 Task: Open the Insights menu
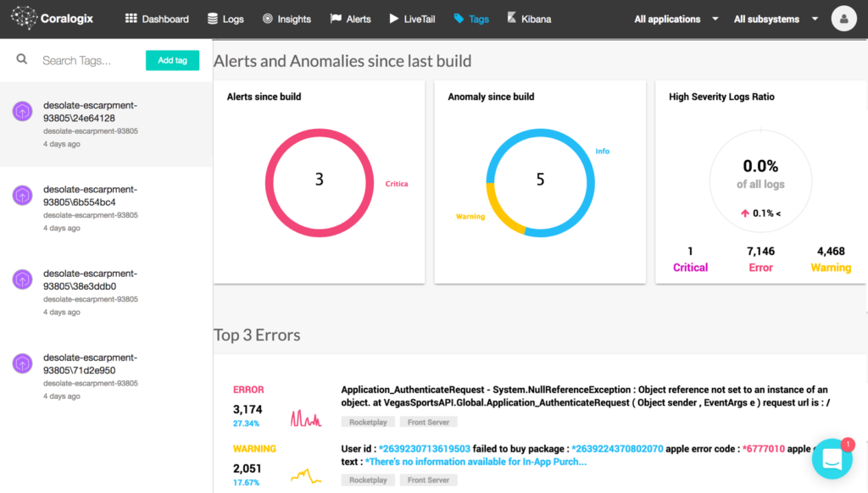click(x=287, y=19)
